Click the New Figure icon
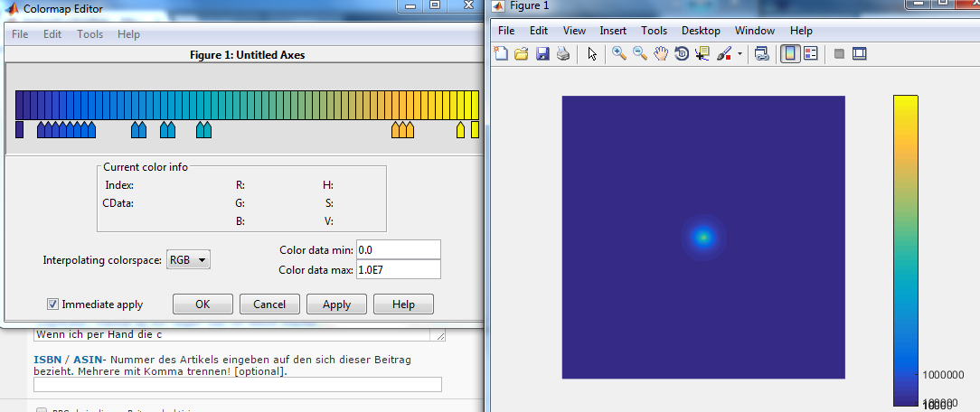This screenshot has width=980, height=412. (x=502, y=54)
